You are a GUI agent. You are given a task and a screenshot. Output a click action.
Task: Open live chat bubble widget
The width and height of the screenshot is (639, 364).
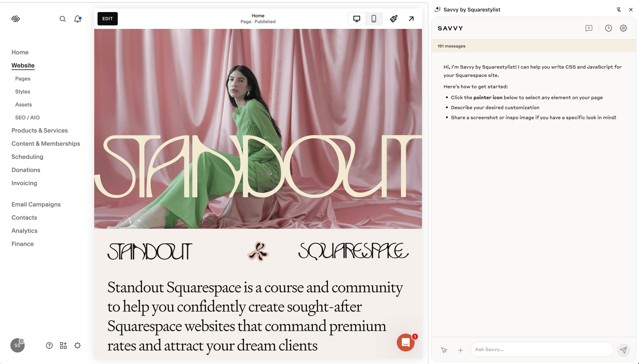[x=405, y=343]
